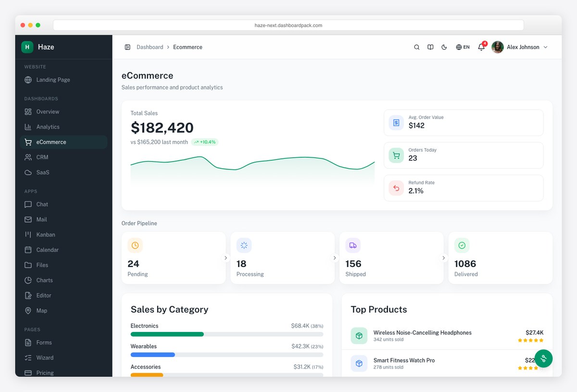Open the search icon in header

[x=417, y=47]
